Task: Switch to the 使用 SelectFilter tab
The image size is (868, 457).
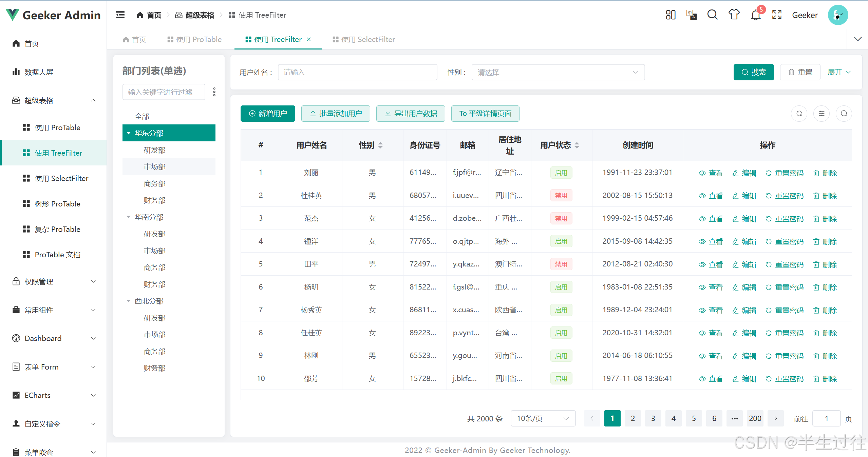Action: [364, 40]
